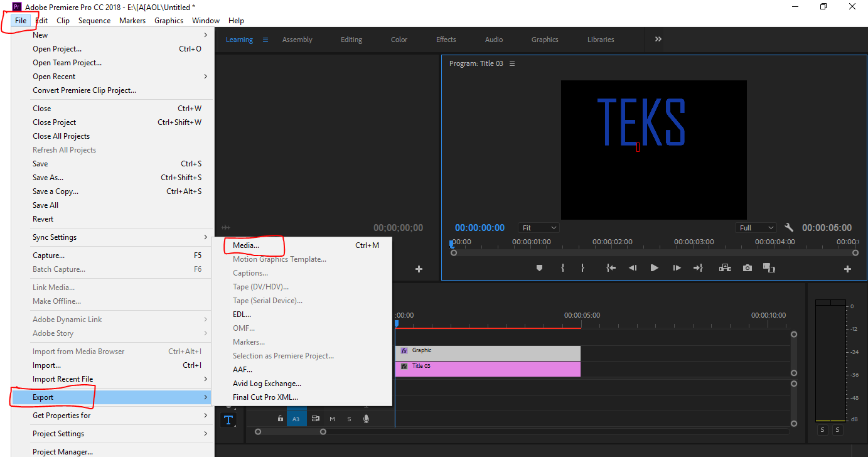Image resolution: width=868 pixels, height=457 pixels.
Task: Select the Title 03 clip on timeline
Action: [x=488, y=368]
